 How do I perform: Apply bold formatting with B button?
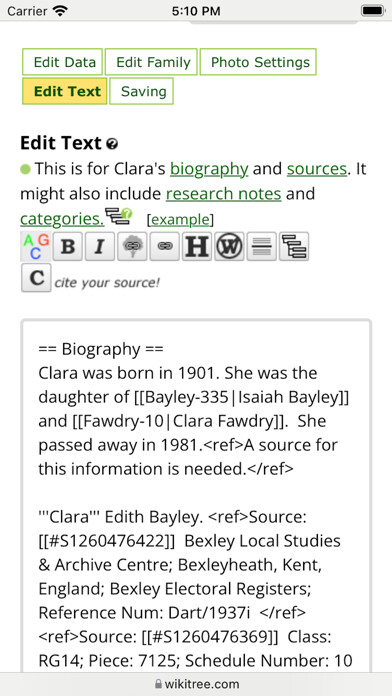(67, 246)
